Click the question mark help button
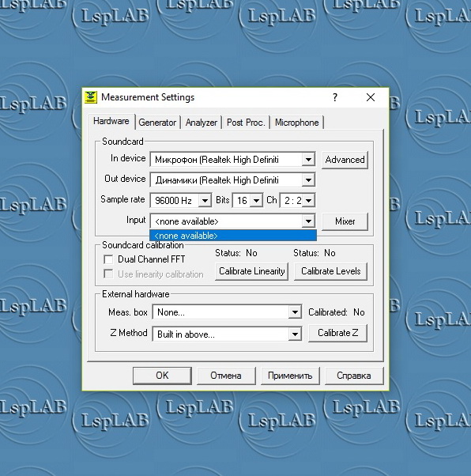The height and width of the screenshot is (476, 471). 335,97
